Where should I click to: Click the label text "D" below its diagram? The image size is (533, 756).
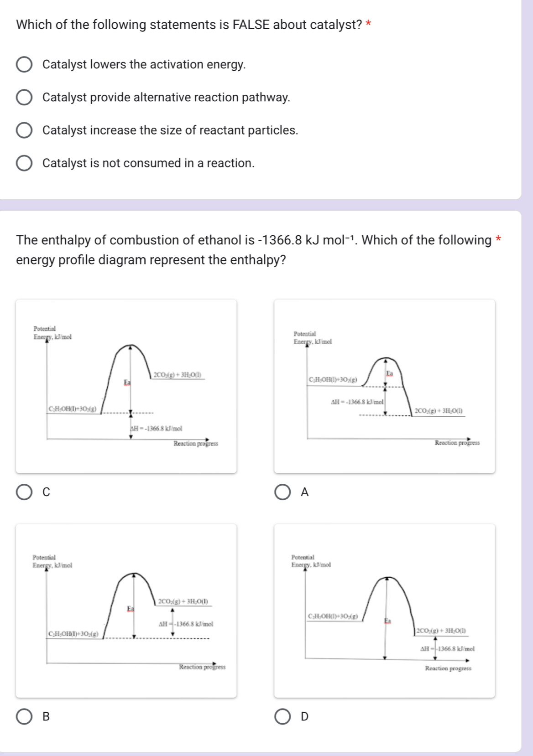click(304, 718)
